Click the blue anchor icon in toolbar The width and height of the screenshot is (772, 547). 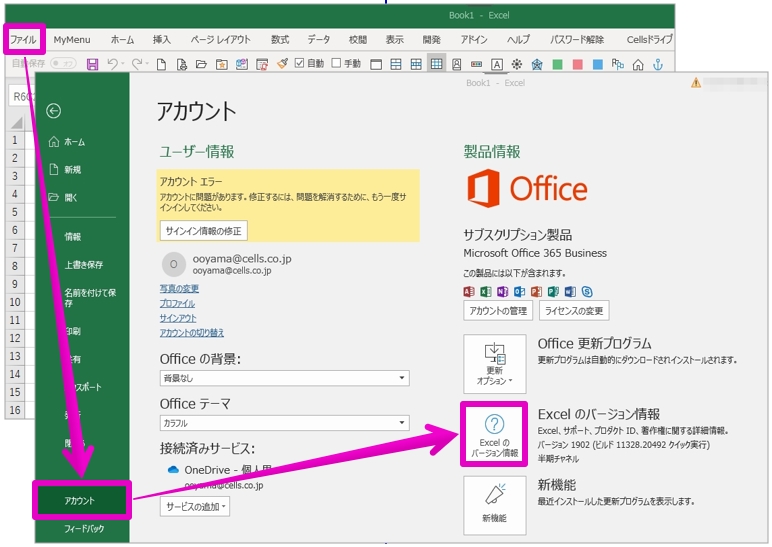coord(658,64)
